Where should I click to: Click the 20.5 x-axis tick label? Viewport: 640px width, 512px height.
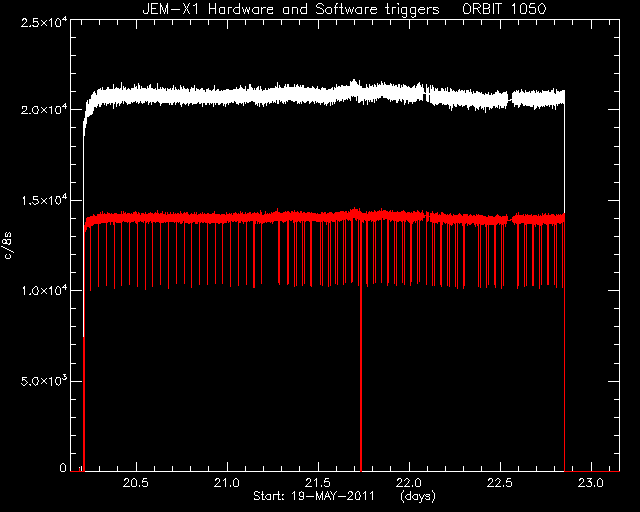[136, 483]
